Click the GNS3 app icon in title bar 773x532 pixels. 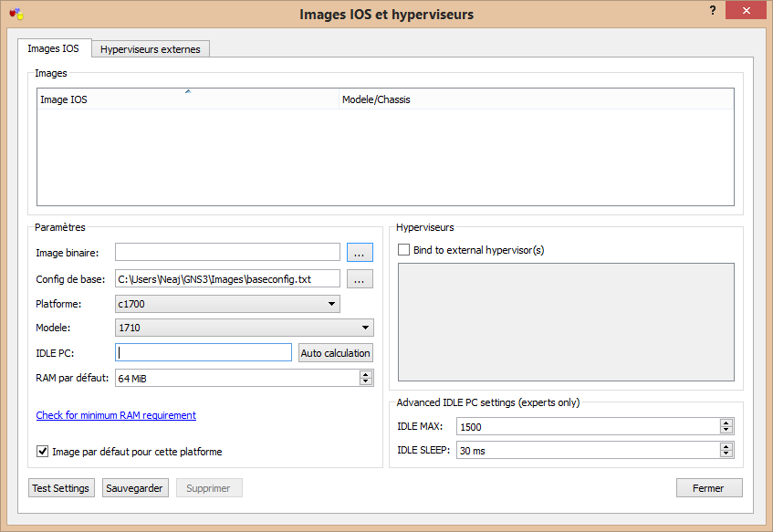15,14
